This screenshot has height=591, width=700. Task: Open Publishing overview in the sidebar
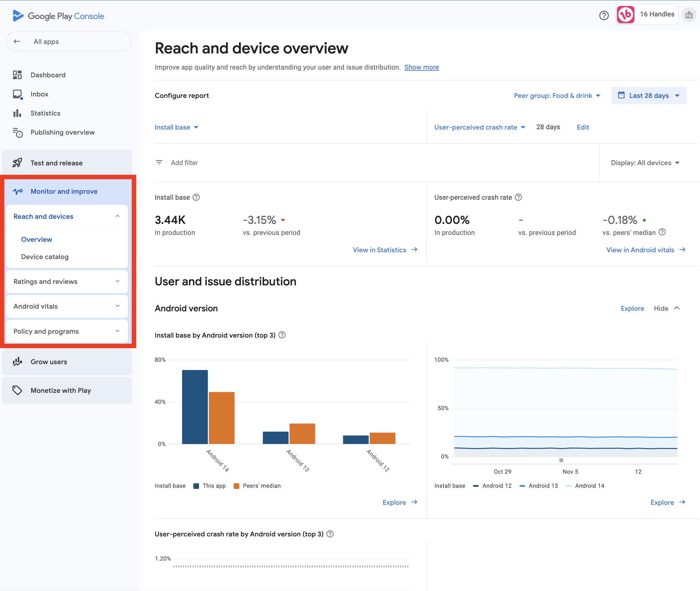(x=63, y=132)
